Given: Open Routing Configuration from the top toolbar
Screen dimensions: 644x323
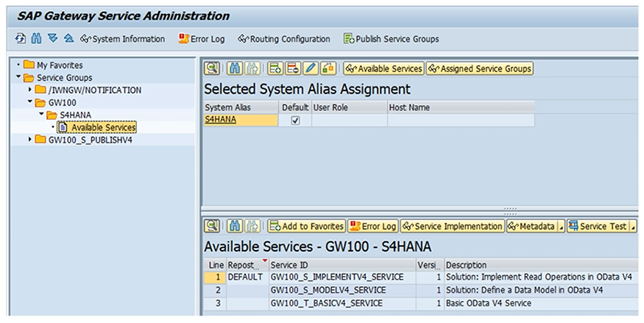Looking at the screenshot, I should 284,39.
